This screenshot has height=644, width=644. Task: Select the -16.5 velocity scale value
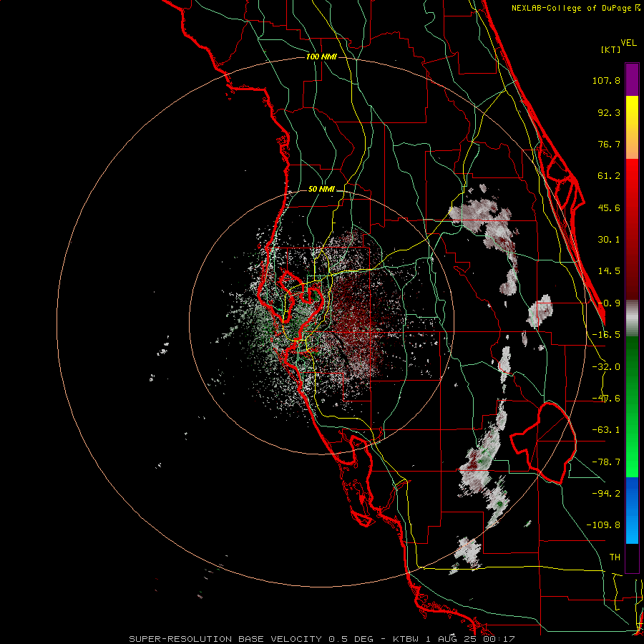coord(606,335)
